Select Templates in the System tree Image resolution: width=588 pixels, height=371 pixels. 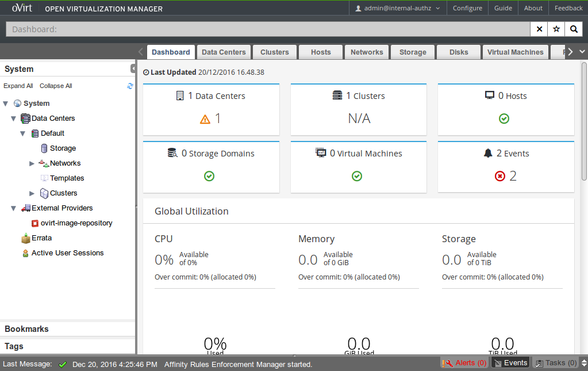click(x=67, y=178)
